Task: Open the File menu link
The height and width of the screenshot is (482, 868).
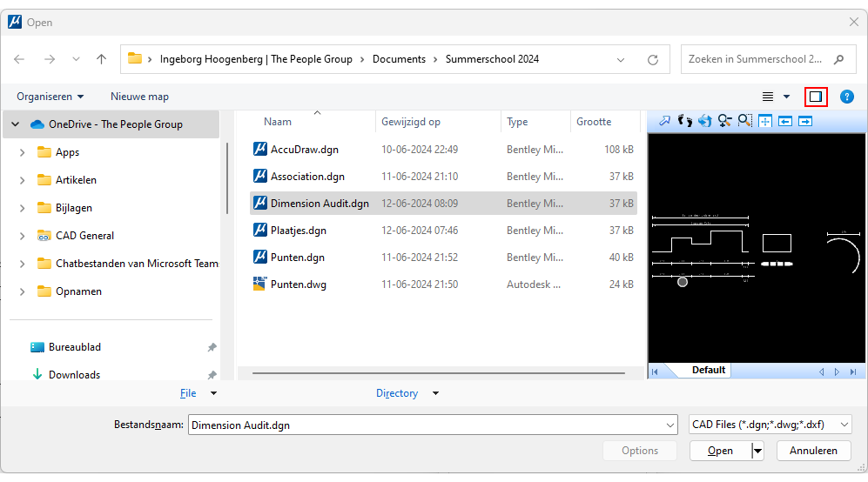Action: 188,393
